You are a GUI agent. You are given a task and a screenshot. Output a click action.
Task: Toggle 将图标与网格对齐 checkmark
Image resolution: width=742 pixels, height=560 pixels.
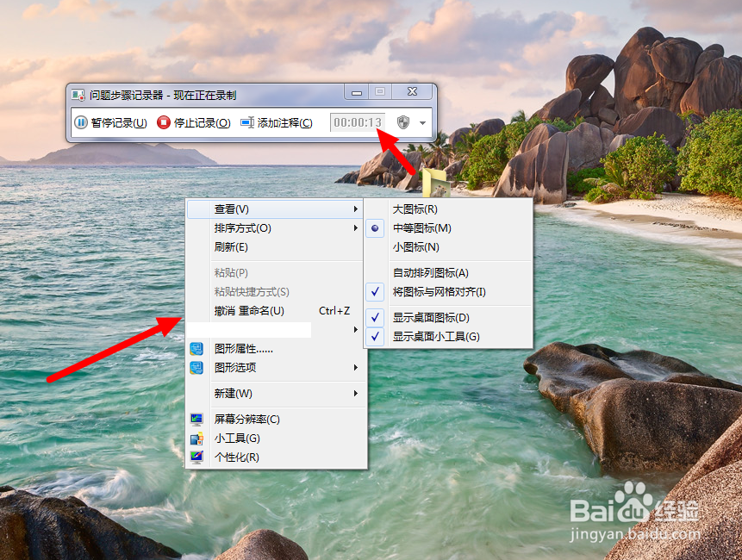coord(375,292)
